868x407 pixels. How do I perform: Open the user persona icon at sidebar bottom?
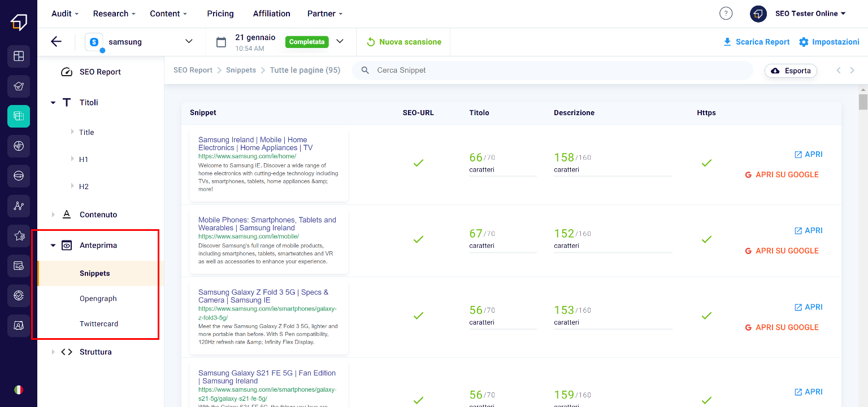(x=19, y=326)
